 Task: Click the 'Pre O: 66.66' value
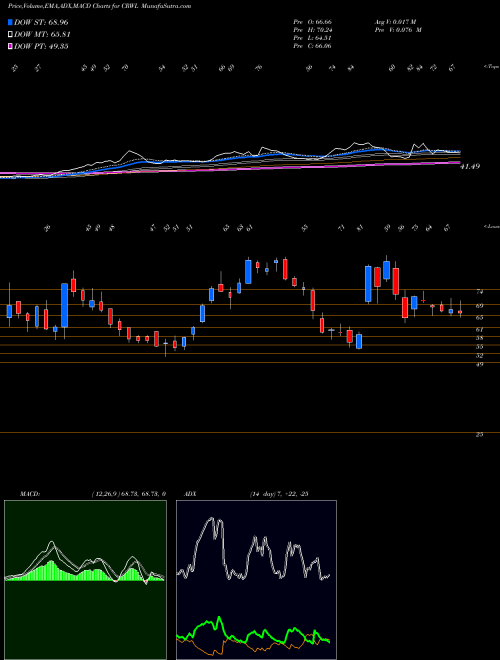312,22
